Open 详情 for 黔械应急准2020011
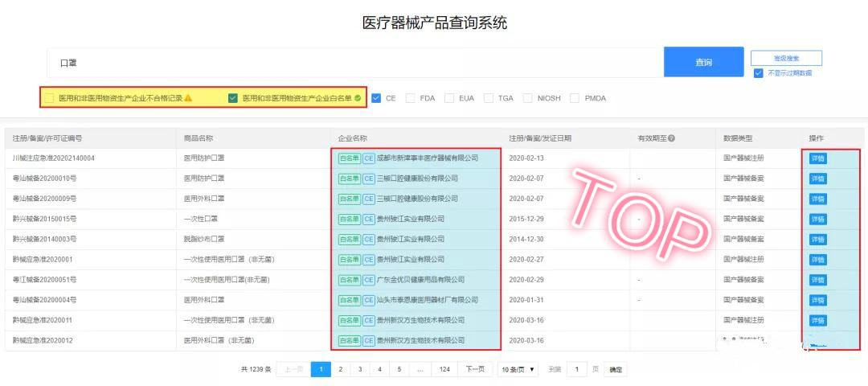Image resolution: width=868 pixels, height=386 pixels. click(817, 320)
